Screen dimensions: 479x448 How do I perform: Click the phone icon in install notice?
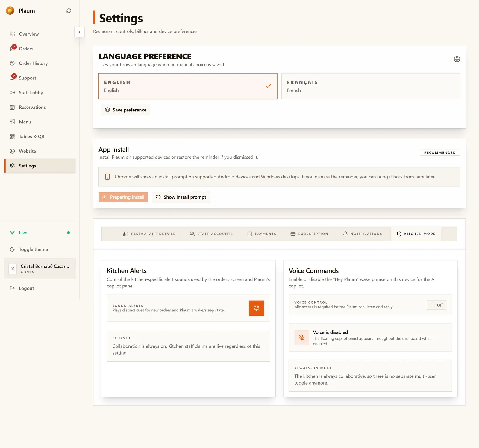pos(107,177)
